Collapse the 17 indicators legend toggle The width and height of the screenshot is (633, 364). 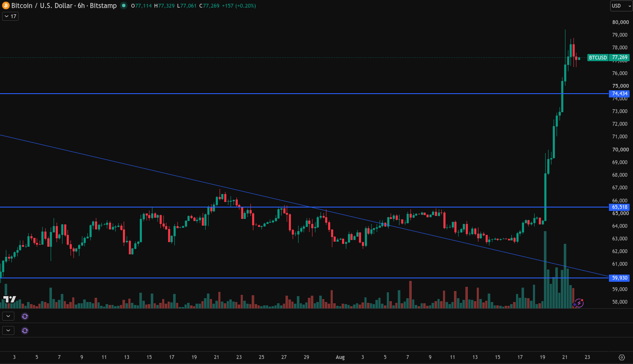point(10,16)
